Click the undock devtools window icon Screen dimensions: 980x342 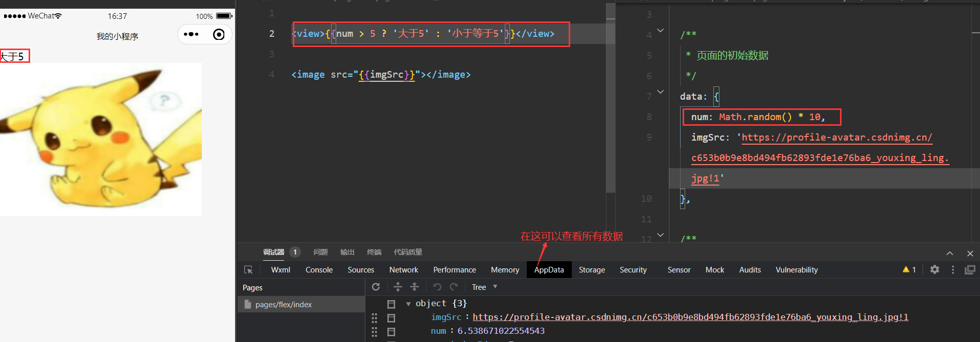pos(970,269)
